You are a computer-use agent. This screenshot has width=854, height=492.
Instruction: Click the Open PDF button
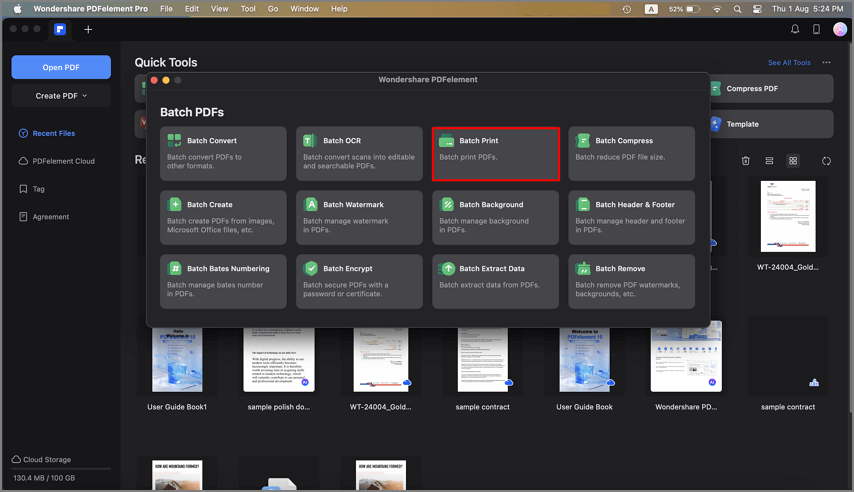pos(61,67)
